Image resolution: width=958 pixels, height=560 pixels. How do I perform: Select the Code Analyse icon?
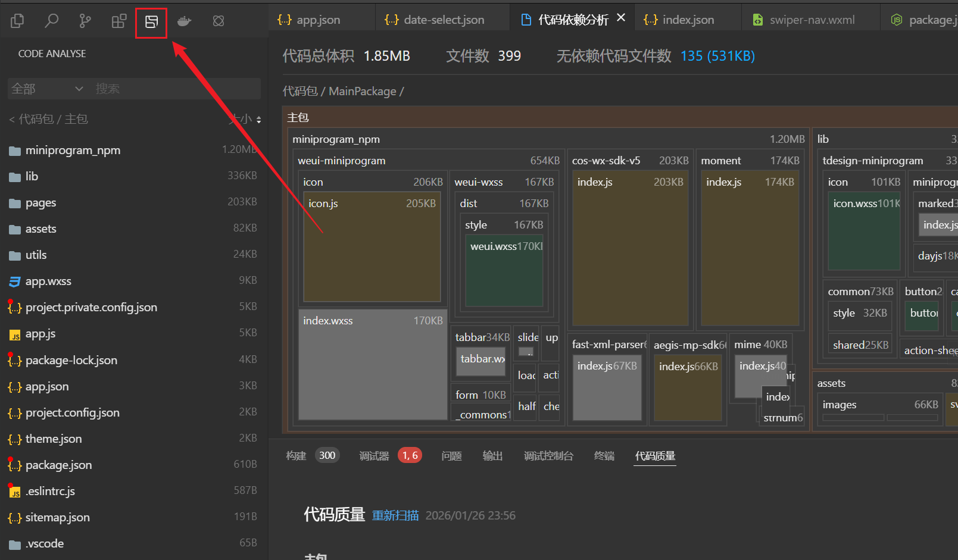tap(151, 22)
